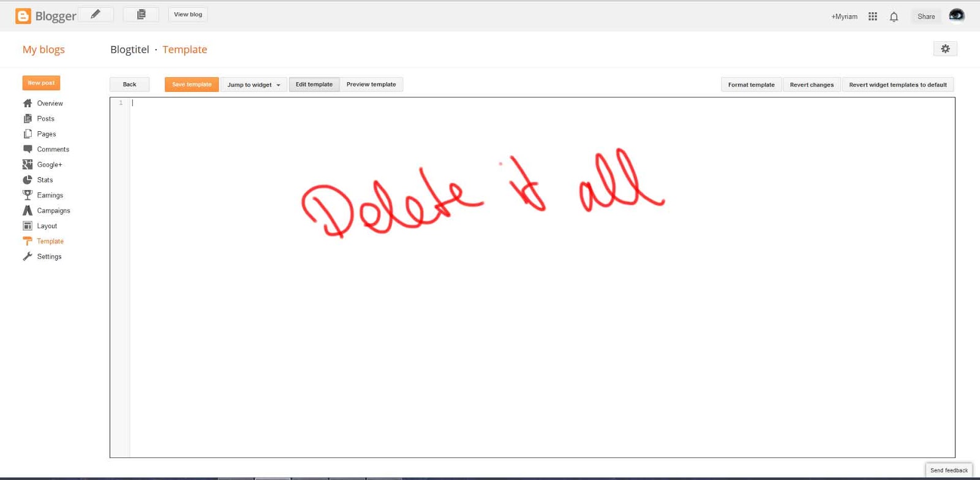Open Campaigns in the sidebar
980x480 pixels.
(x=54, y=210)
